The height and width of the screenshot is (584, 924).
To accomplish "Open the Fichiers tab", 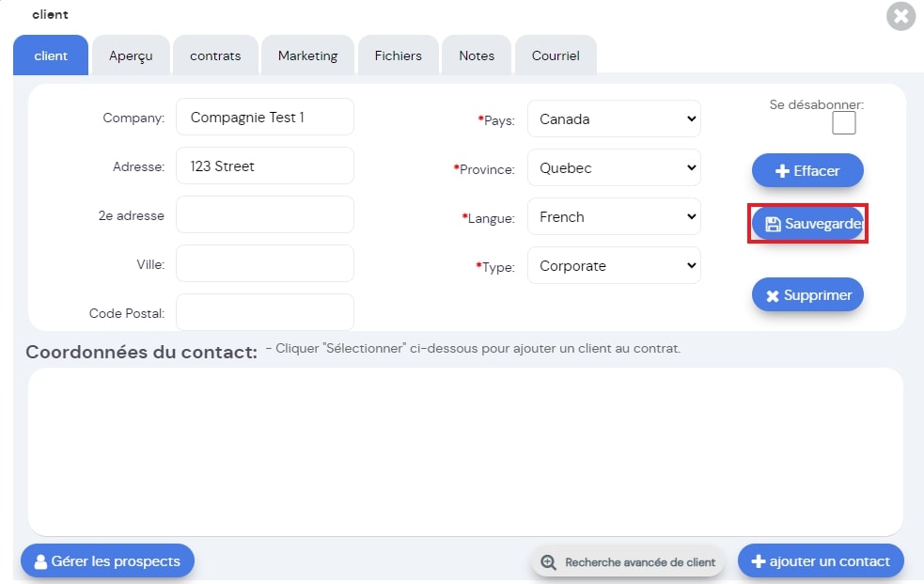I will coord(399,55).
